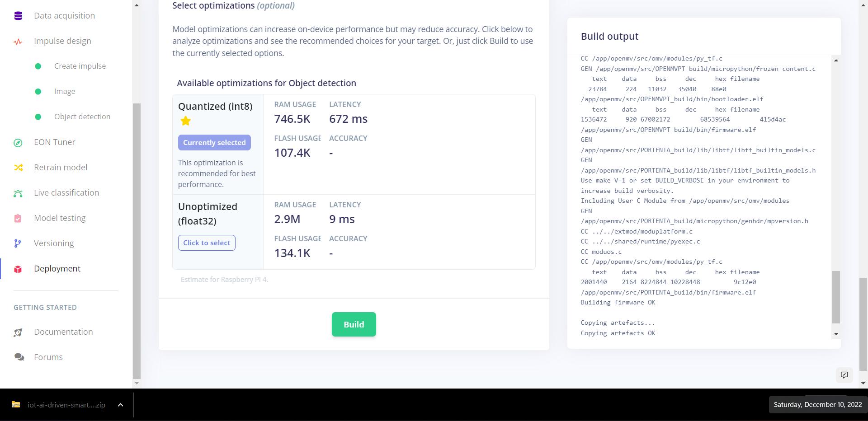Expand options for the downloaded zip file
This screenshot has height=421, width=868.
point(120,405)
